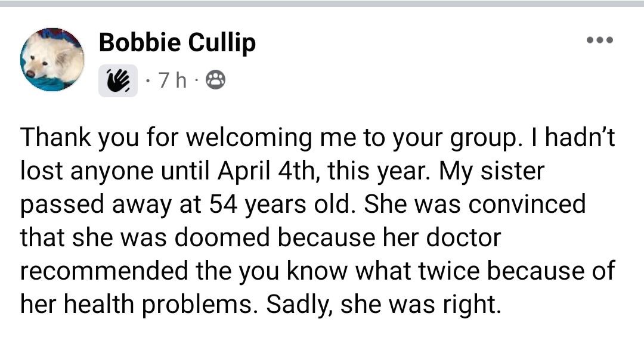Open the three-dot post options menu

(600, 41)
